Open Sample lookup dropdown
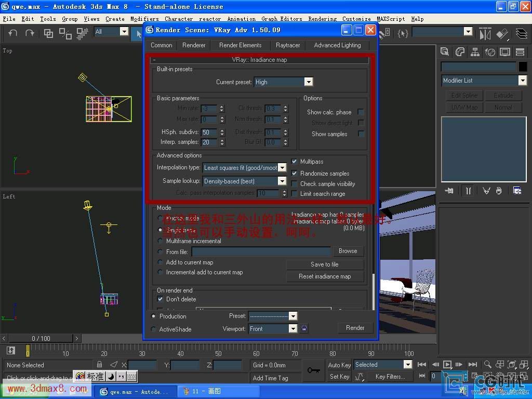The image size is (532, 399). [x=282, y=181]
